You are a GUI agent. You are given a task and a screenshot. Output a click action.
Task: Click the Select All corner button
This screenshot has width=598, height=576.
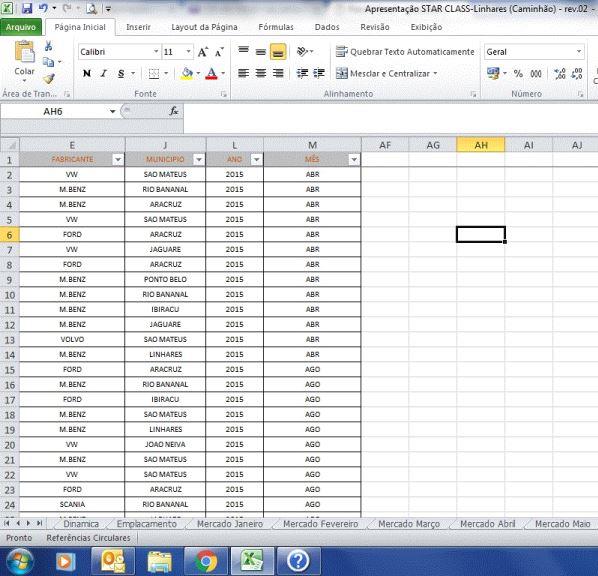(x=10, y=145)
